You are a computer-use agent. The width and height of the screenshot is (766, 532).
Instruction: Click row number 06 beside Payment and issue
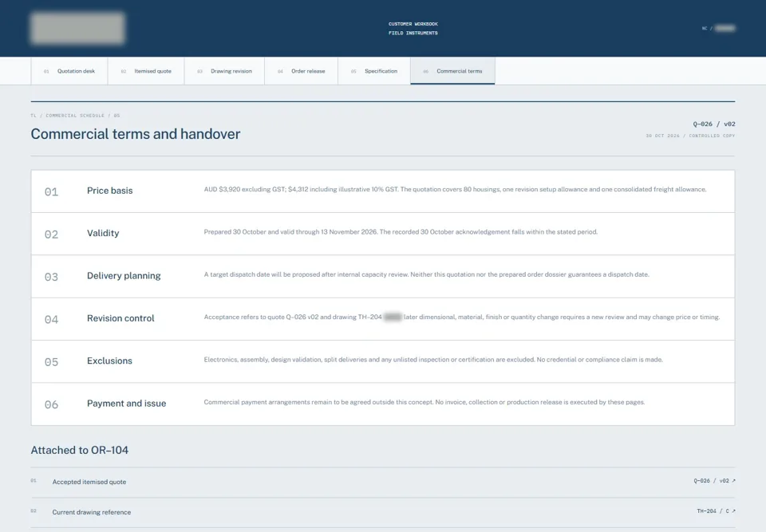tap(51, 404)
